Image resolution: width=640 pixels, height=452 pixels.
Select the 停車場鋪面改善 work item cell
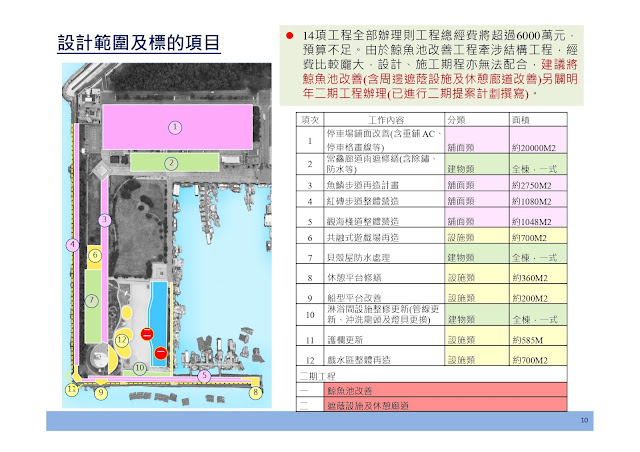tap(384, 140)
